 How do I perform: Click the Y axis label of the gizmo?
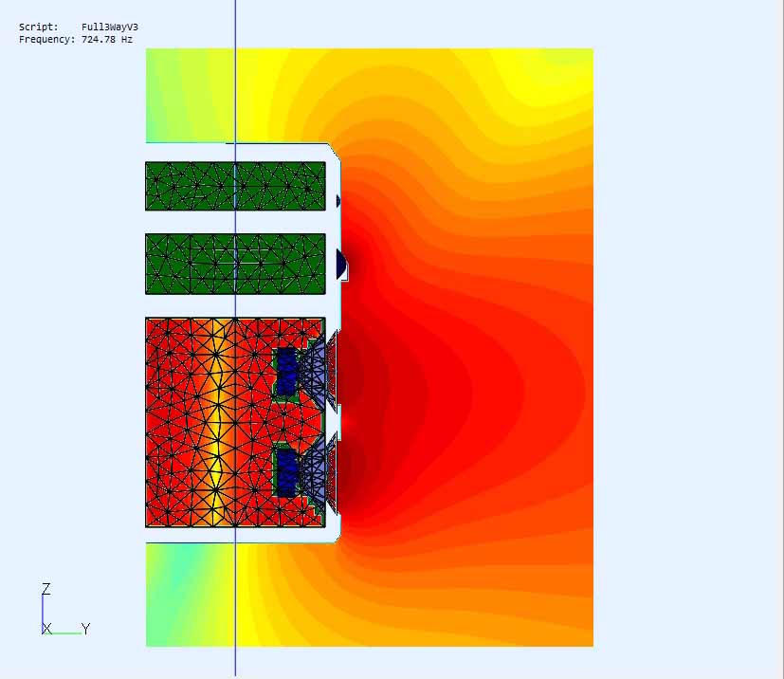(x=85, y=629)
